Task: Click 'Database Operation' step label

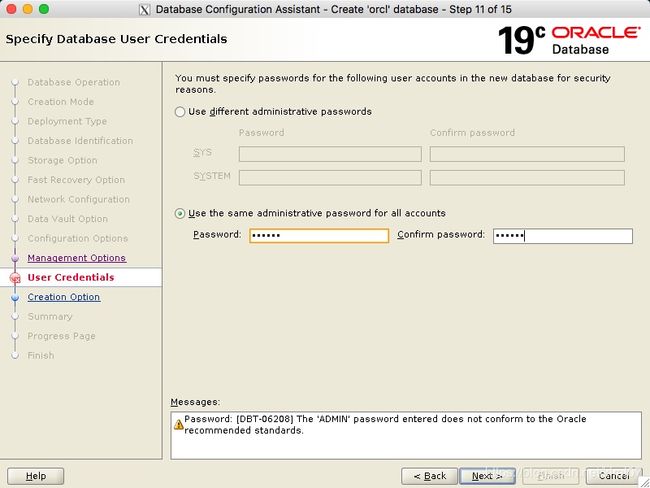Action: (x=74, y=82)
